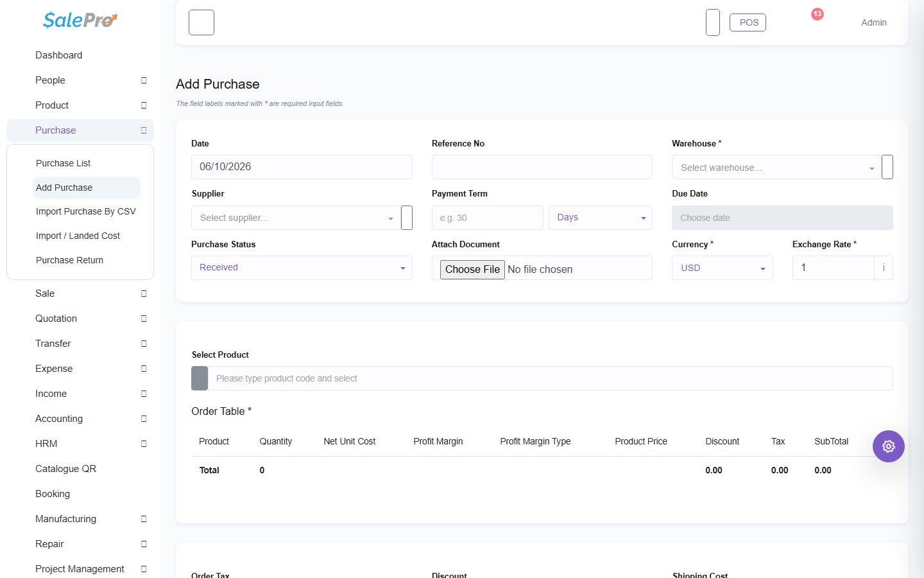Expand the Repair menu
Viewport: 924px width, 578px height.
(x=80, y=544)
